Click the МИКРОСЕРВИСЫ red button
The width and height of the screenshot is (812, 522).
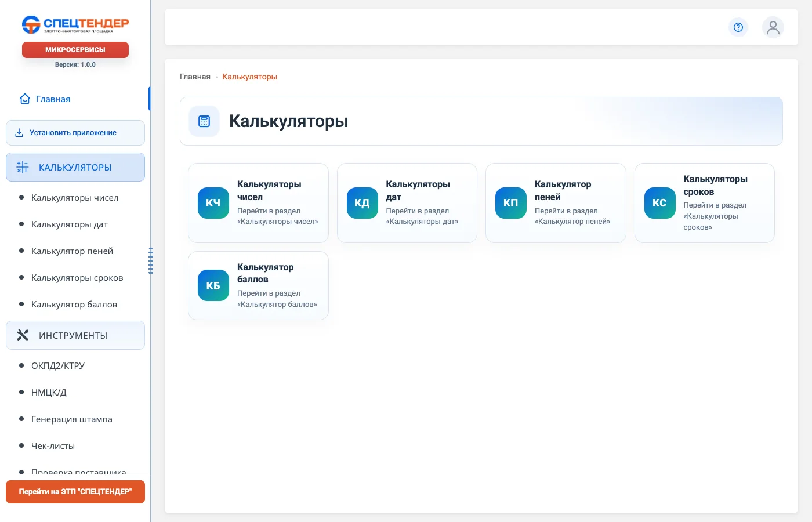(75, 50)
